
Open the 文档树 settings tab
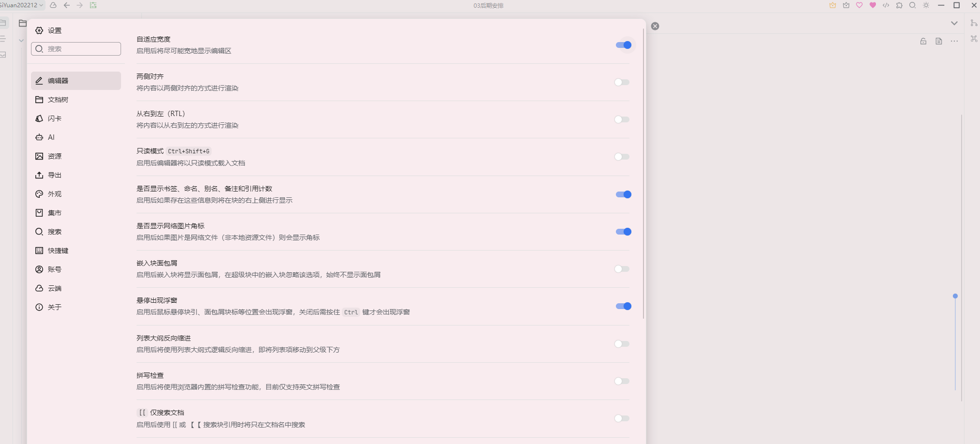76,100
